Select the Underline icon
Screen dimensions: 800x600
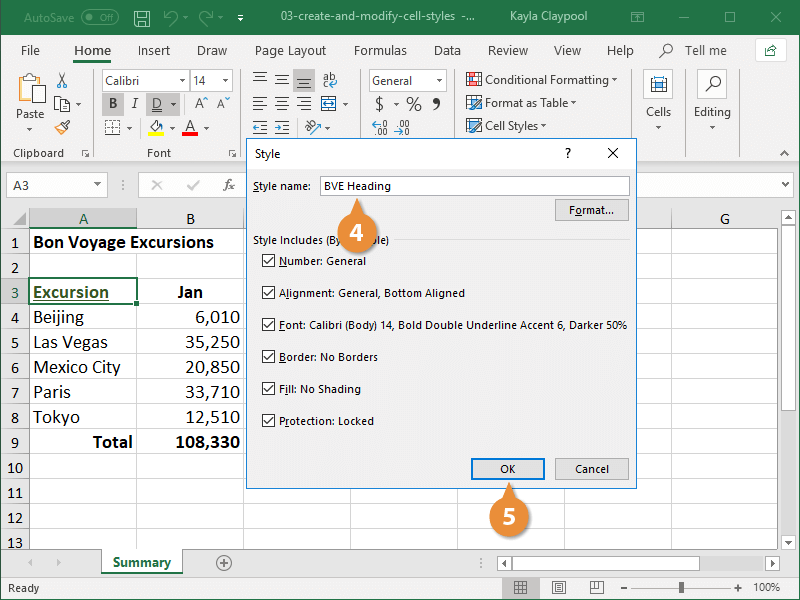click(158, 103)
